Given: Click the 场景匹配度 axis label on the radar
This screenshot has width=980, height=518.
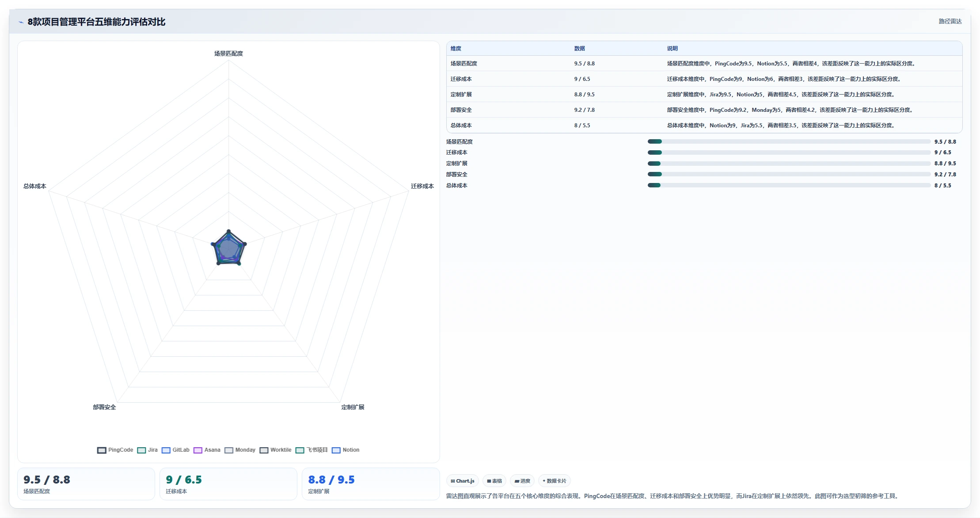Looking at the screenshot, I should point(228,53).
